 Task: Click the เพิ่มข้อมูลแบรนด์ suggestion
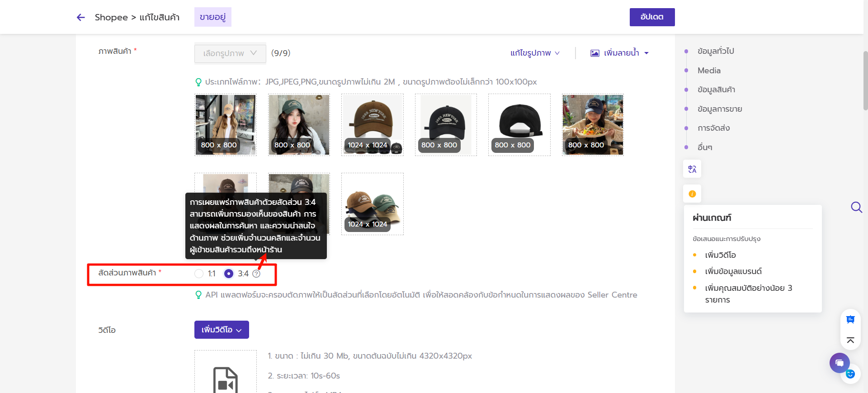(733, 271)
